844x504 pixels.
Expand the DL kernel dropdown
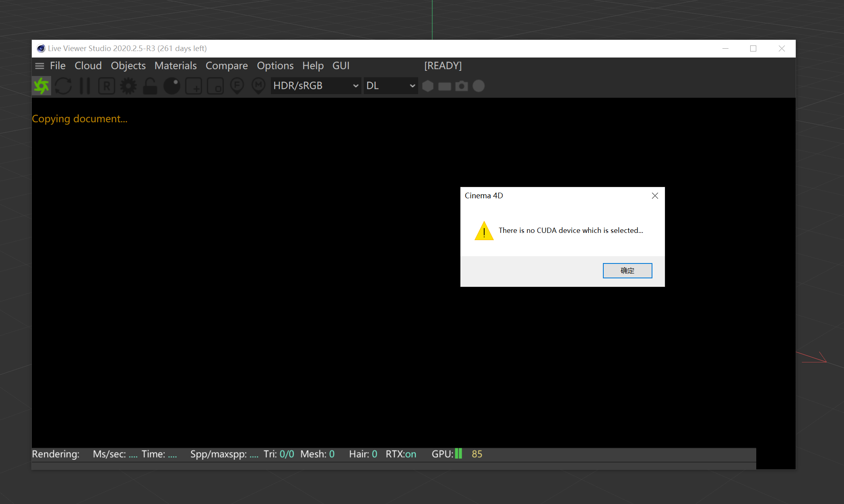[390, 86]
